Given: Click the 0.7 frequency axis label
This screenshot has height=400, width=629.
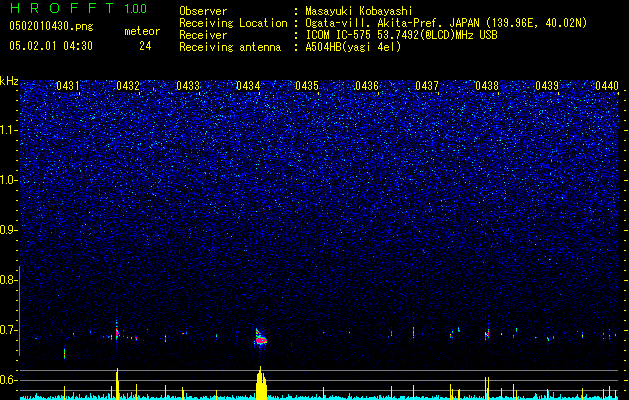Looking at the screenshot, I should pyautogui.click(x=8, y=330).
